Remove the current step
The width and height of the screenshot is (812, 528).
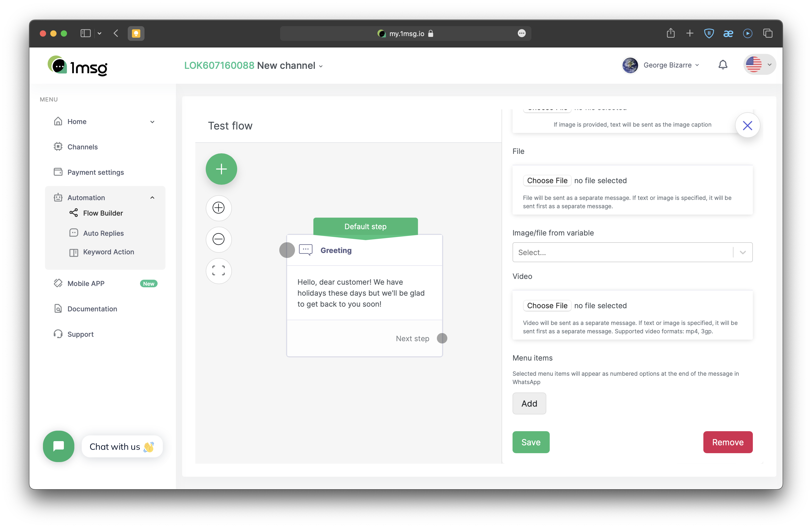pos(728,442)
